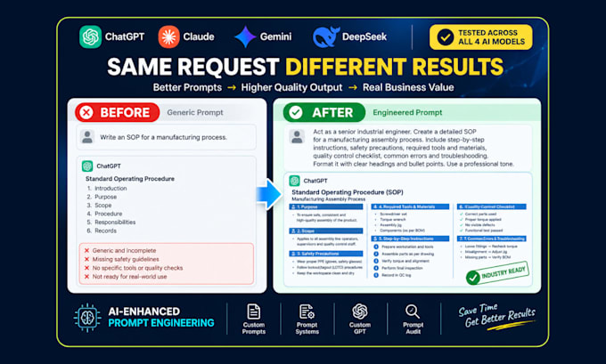This screenshot has height=364, width=606.
Task: Click the 'Write an SOP for a manufacturing process.' prompt
Action: click(x=163, y=137)
